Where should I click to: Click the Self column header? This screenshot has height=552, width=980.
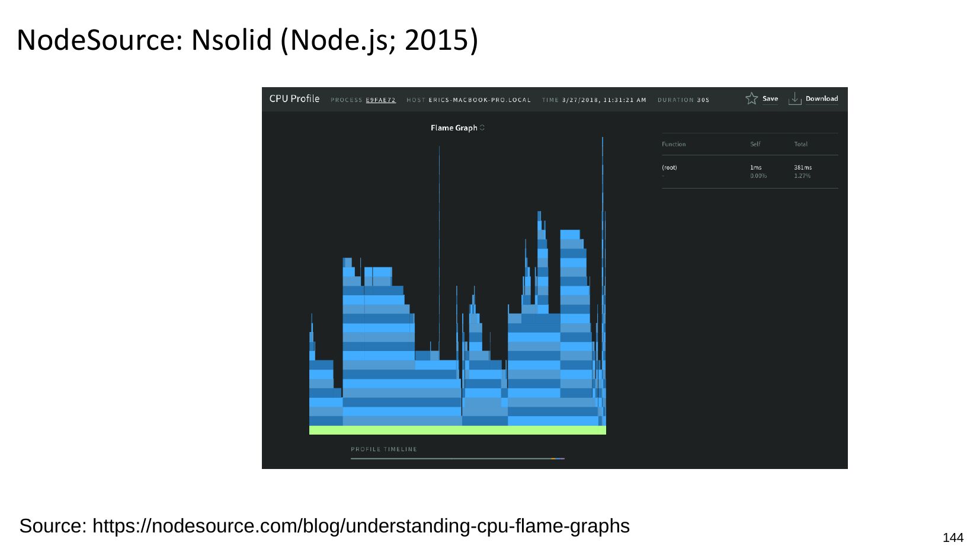(755, 144)
